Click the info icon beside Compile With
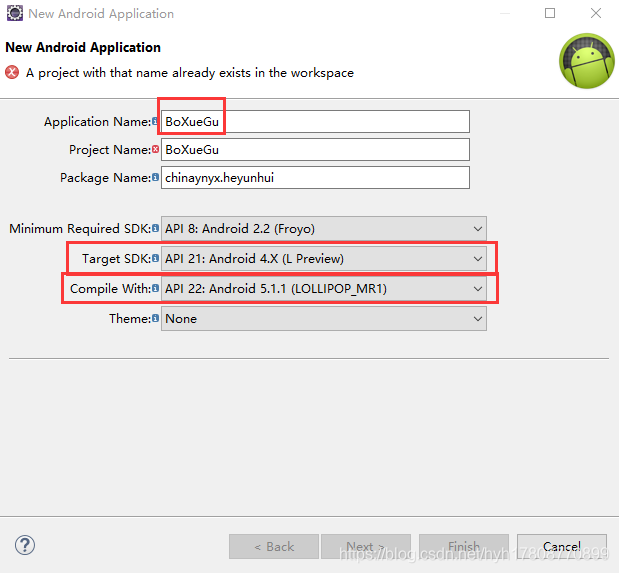The height and width of the screenshot is (573, 619). coord(155,288)
